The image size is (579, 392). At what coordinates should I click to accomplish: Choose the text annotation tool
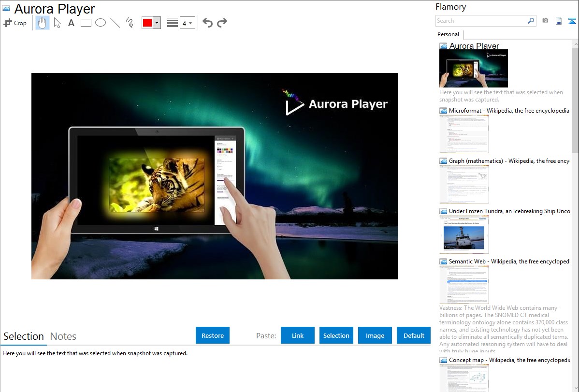[71, 23]
